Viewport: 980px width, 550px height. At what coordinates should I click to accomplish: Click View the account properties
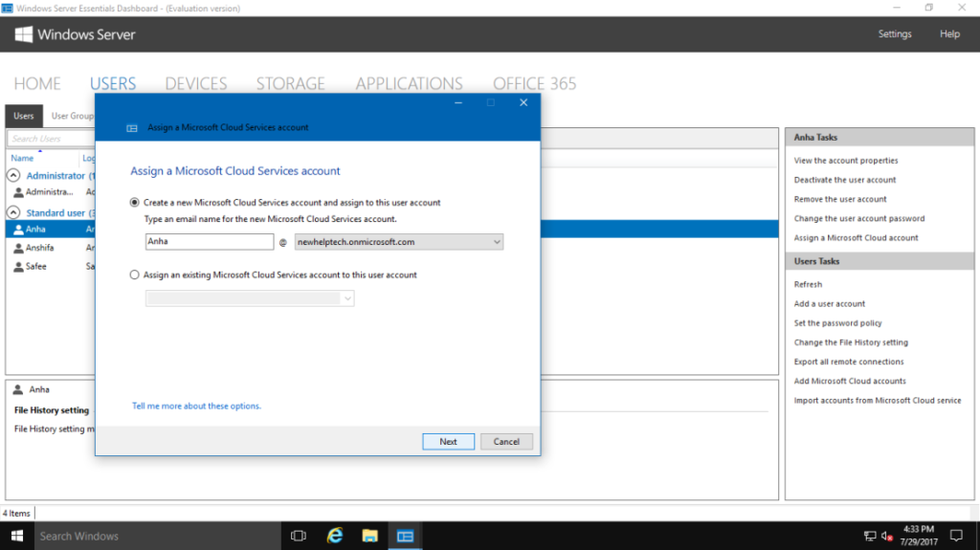coord(846,161)
